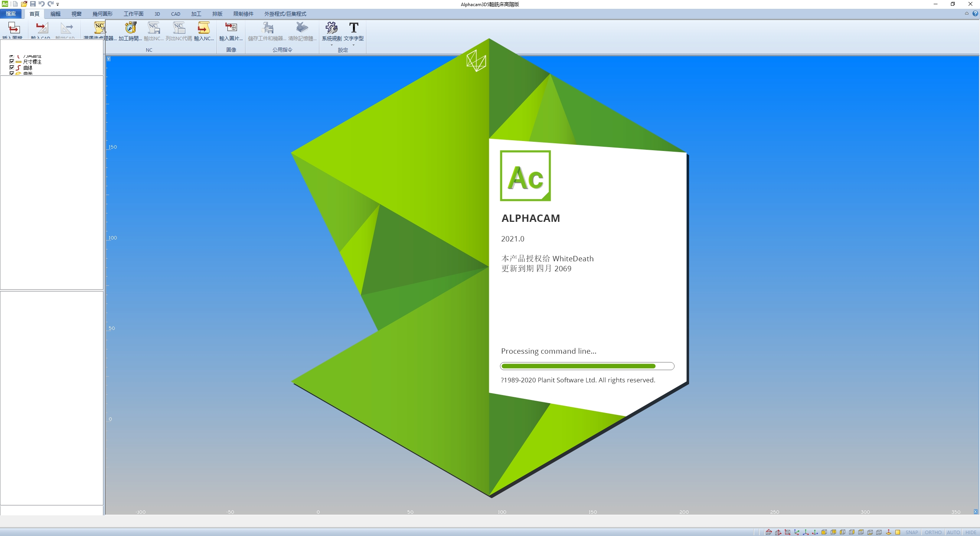Open the quick access toolbar customize dropdown

point(58,4)
